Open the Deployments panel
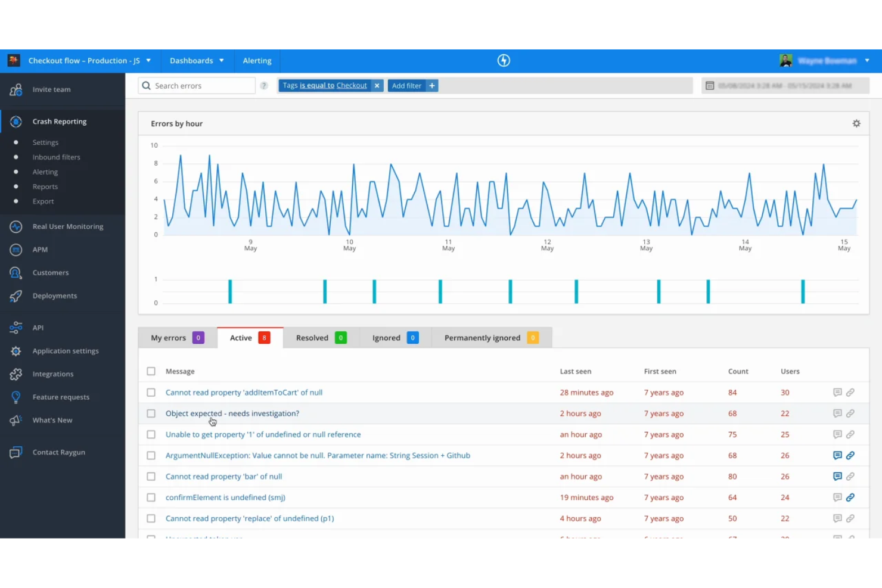 (x=54, y=295)
